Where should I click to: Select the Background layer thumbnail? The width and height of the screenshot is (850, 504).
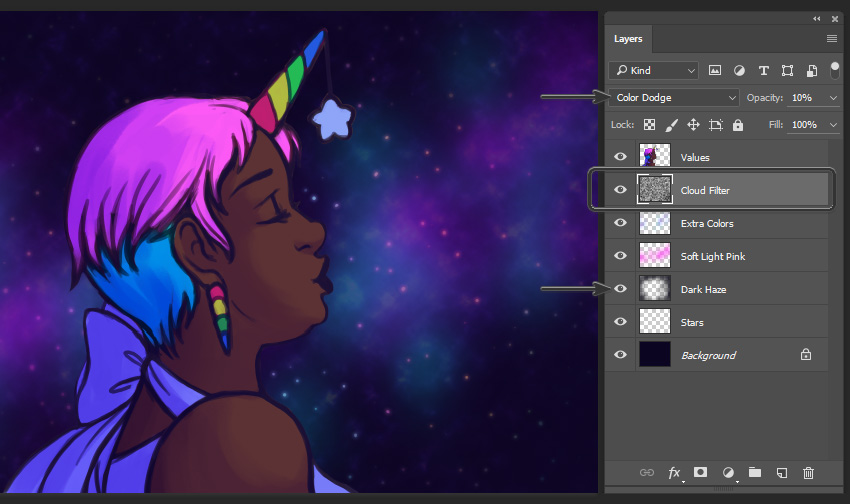point(655,354)
